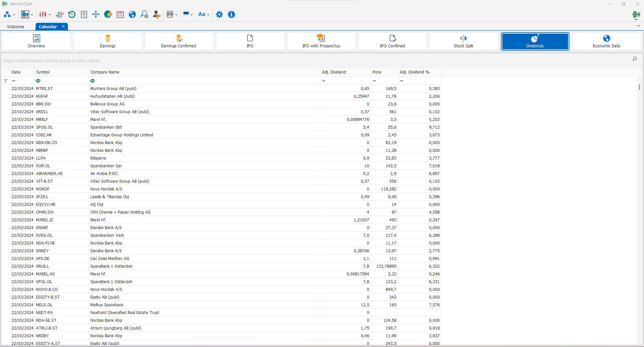Expand the tab list chevron at right
644x347 pixels.
[639, 26]
